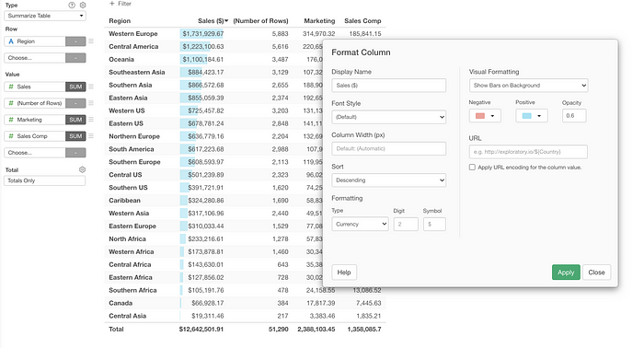Pick the Negative bar color swatch
Screen dimensions: 644x348
(485, 116)
